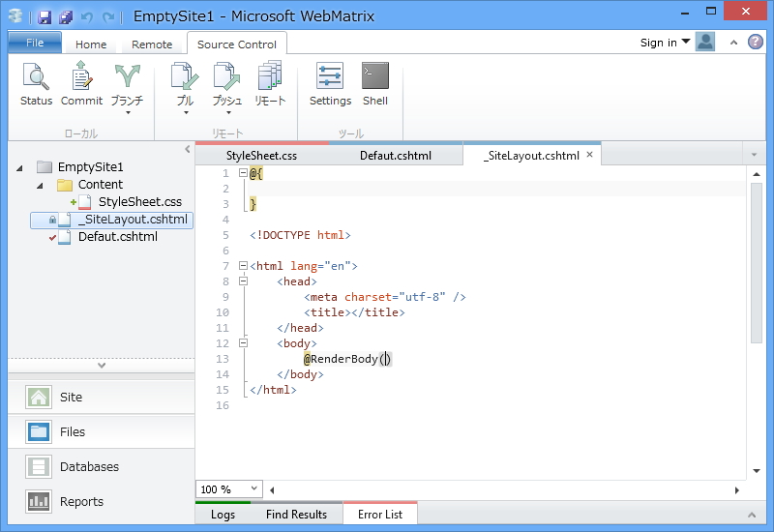This screenshot has width=774, height=532.
Task: Show the Find Results panel tab
Action: (296, 515)
